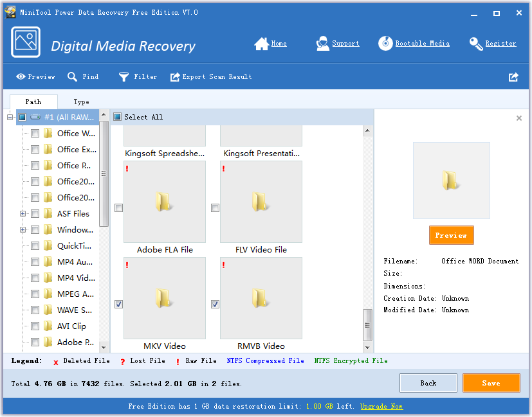The image size is (532, 417).
Task: Close the preview pane with X
Action: tap(518, 118)
